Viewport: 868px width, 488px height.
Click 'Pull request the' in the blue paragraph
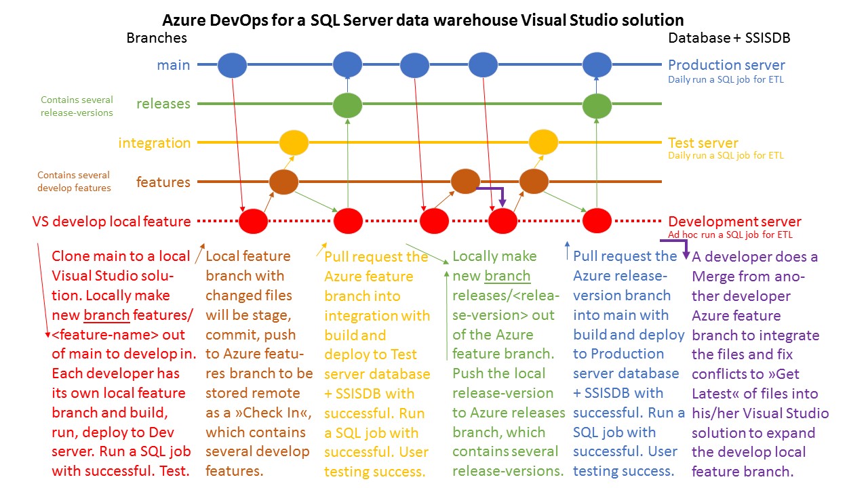pos(625,256)
